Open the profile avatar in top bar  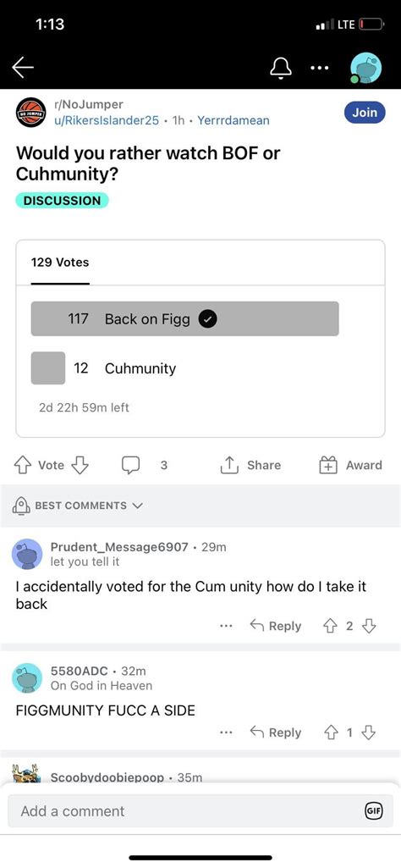365,69
